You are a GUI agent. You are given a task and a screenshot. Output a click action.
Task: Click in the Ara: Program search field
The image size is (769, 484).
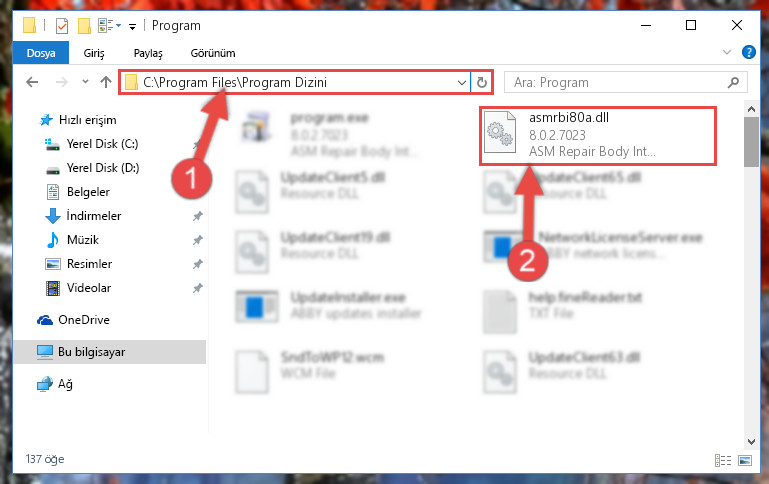point(617,82)
